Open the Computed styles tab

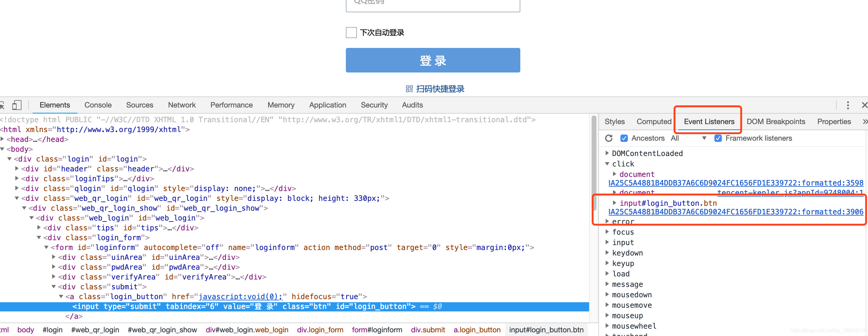point(654,121)
